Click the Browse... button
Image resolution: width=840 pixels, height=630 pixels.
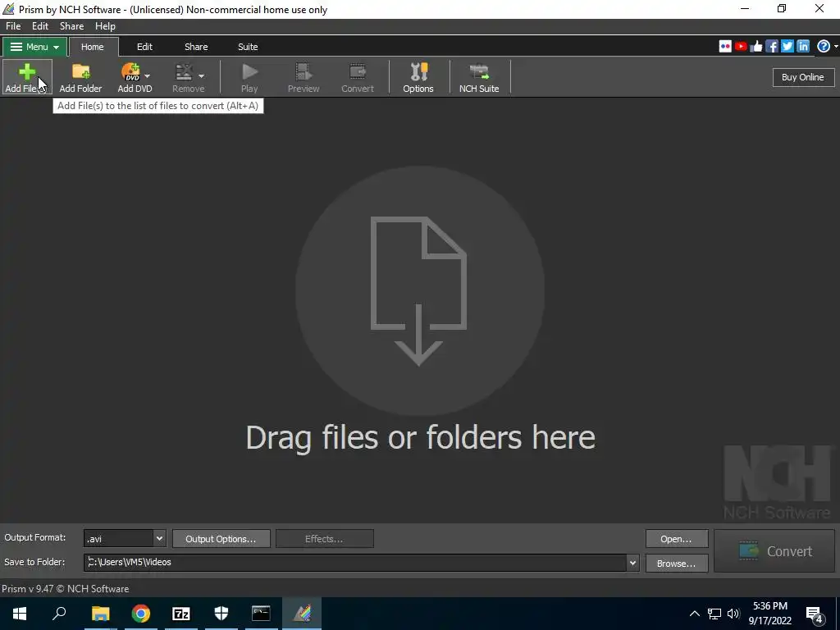click(677, 563)
